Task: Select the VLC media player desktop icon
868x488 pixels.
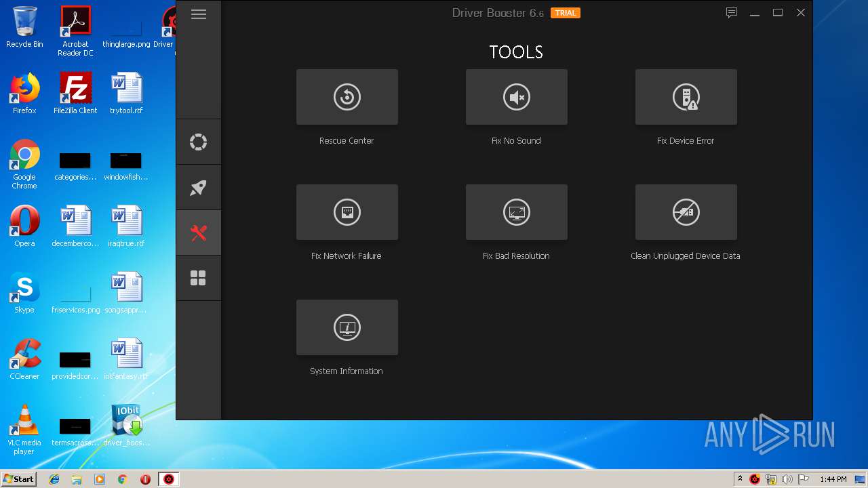Action: pos(24,430)
